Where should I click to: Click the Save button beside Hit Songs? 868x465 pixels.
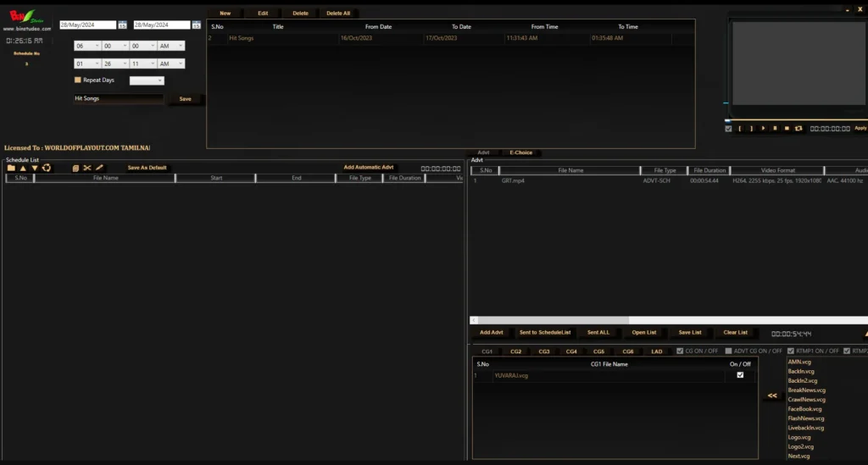click(186, 99)
